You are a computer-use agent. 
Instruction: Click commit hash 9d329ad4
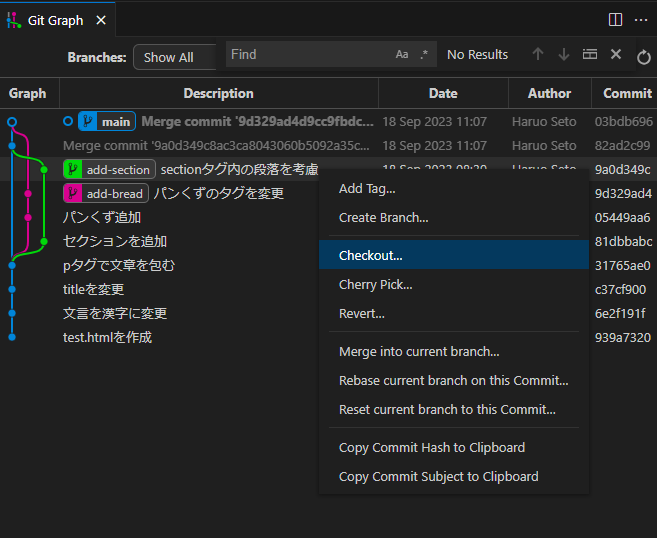click(x=623, y=193)
